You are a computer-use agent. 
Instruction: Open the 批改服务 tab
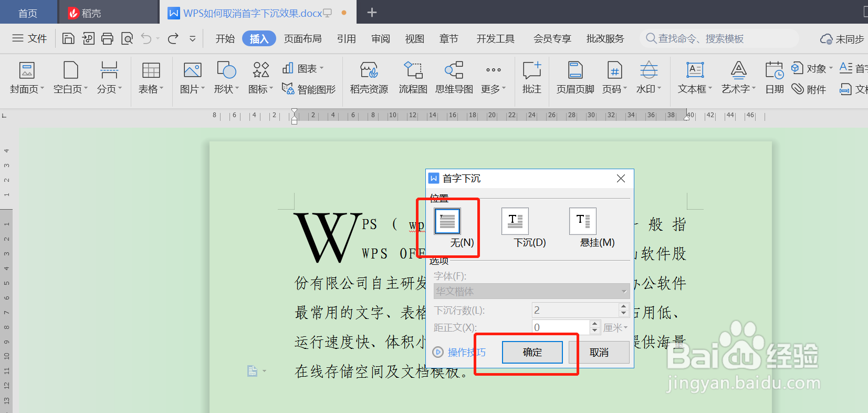pyautogui.click(x=605, y=38)
